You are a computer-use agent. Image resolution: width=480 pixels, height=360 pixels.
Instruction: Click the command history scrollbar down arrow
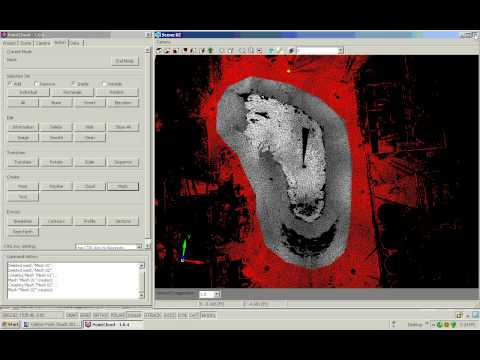point(141,295)
